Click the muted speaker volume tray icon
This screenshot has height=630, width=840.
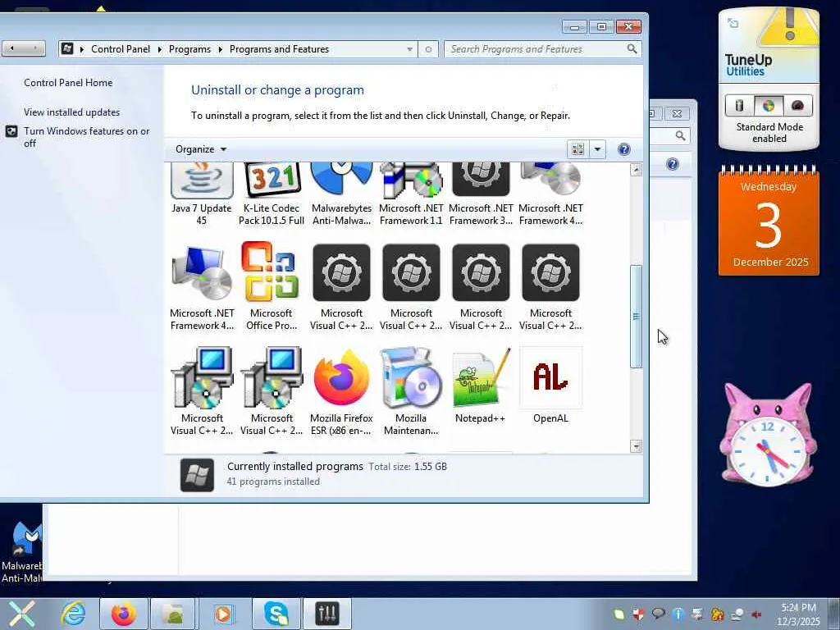tap(757, 614)
